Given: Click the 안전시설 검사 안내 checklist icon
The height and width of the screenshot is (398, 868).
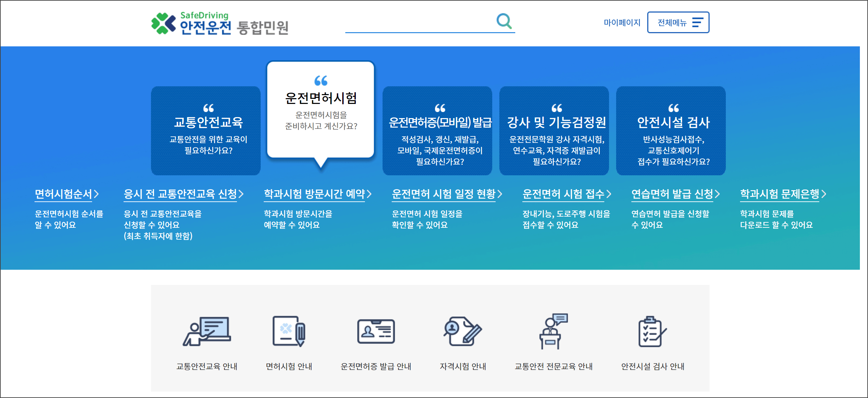Looking at the screenshot, I should [653, 331].
